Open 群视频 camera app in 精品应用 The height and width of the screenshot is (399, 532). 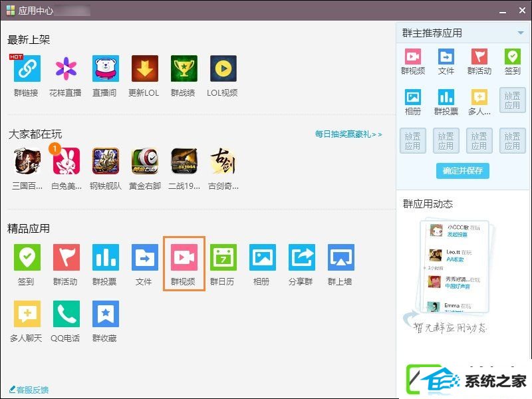coord(184,257)
